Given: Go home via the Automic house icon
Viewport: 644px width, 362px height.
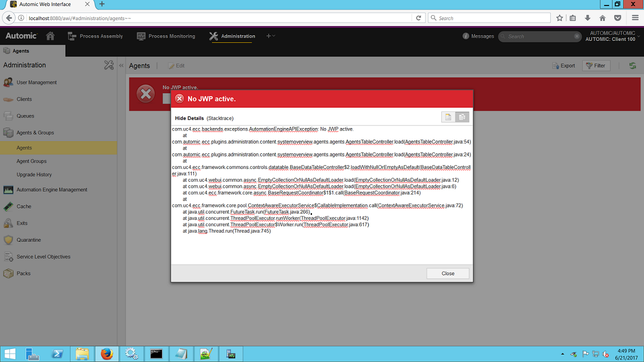Looking at the screenshot, I should tap(50, 36).
